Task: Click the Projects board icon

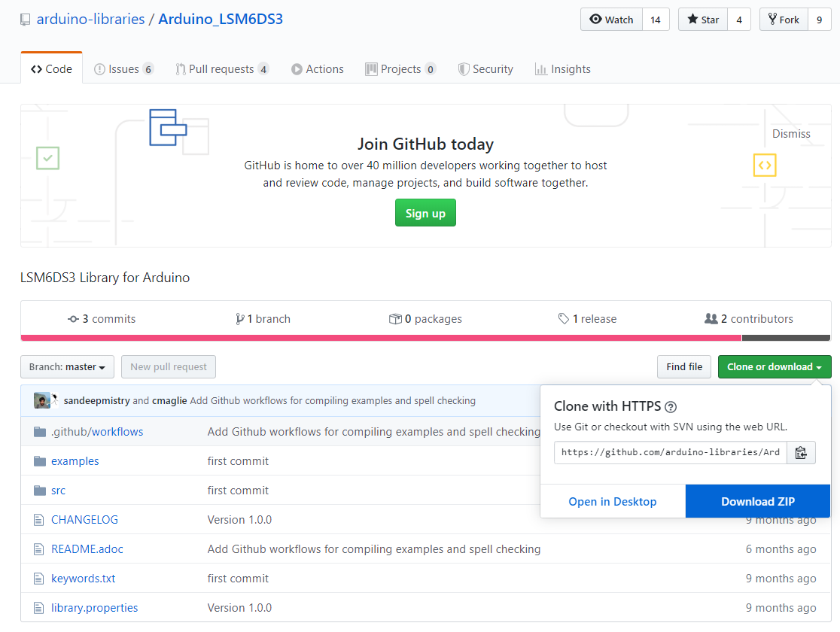Action: (x=371, y=69)
